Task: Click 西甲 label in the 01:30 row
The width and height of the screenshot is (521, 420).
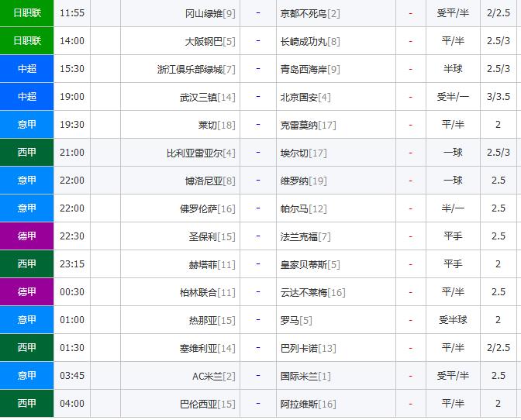Action: [27, 348]
